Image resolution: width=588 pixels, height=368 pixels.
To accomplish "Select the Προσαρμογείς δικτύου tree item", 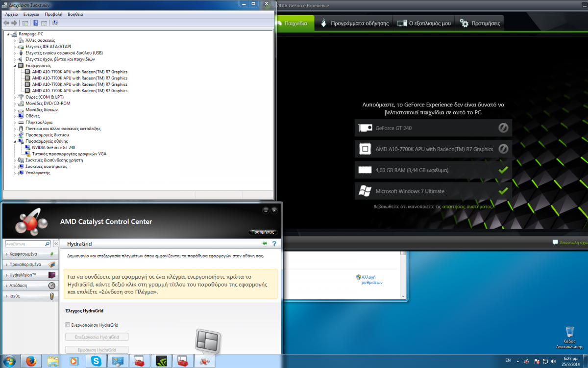I will [x=47, y=134].
